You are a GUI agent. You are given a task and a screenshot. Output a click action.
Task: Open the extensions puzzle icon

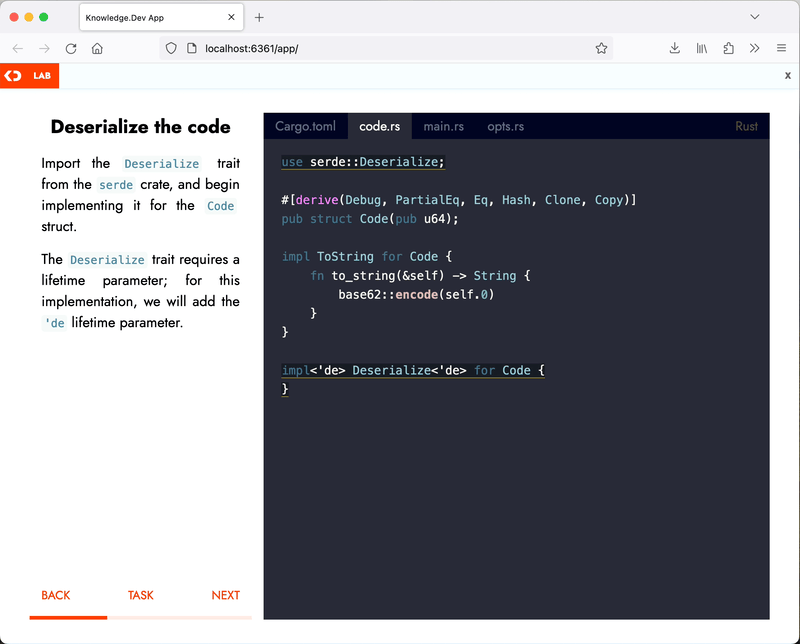point(728,48)
